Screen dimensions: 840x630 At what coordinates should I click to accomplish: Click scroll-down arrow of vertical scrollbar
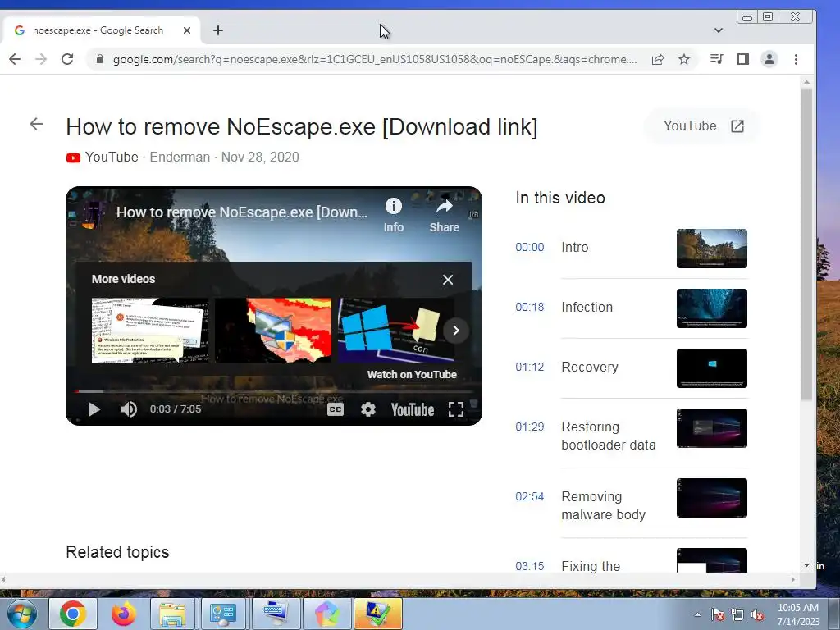(x=807, y=565)
